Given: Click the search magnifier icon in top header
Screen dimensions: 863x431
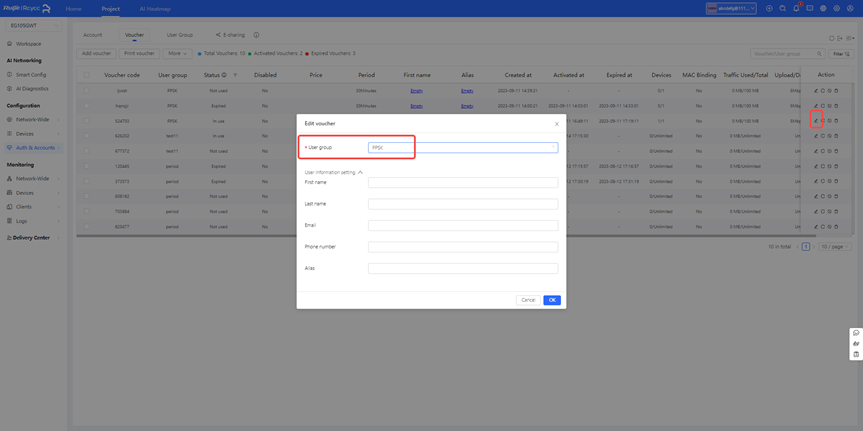Looking at the screenshot, I should [783, 8].
